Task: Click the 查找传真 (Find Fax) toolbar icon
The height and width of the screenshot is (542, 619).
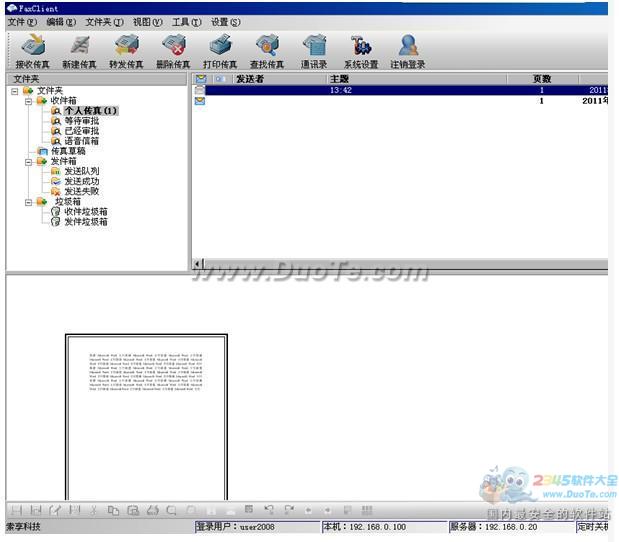Action: pos(267,50)
